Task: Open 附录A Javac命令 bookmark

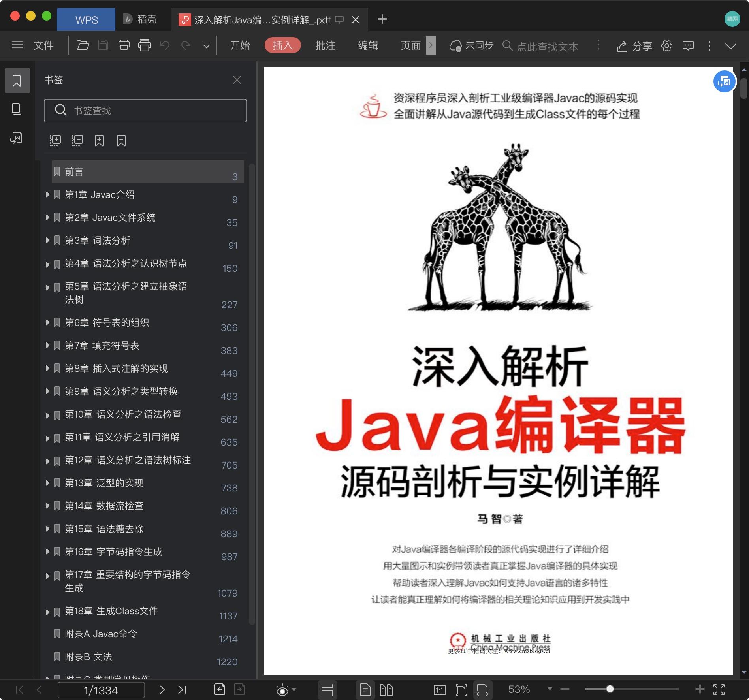Action: tap(101, 634)
